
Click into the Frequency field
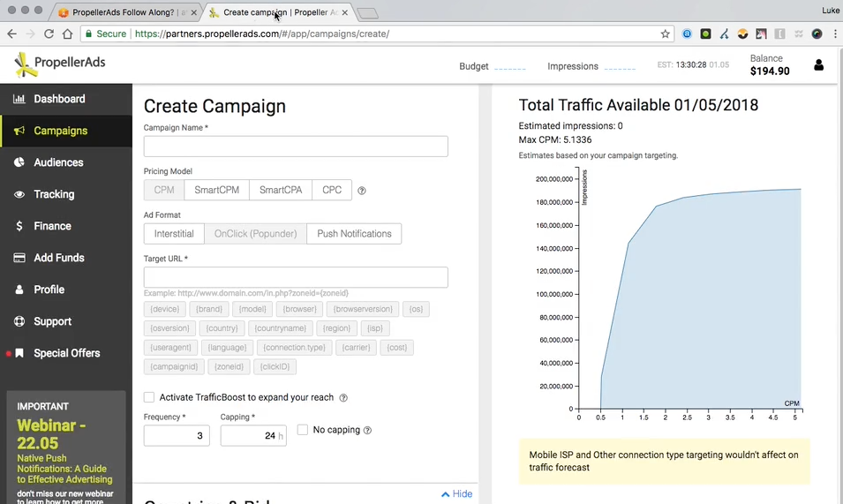coord(177,435)
